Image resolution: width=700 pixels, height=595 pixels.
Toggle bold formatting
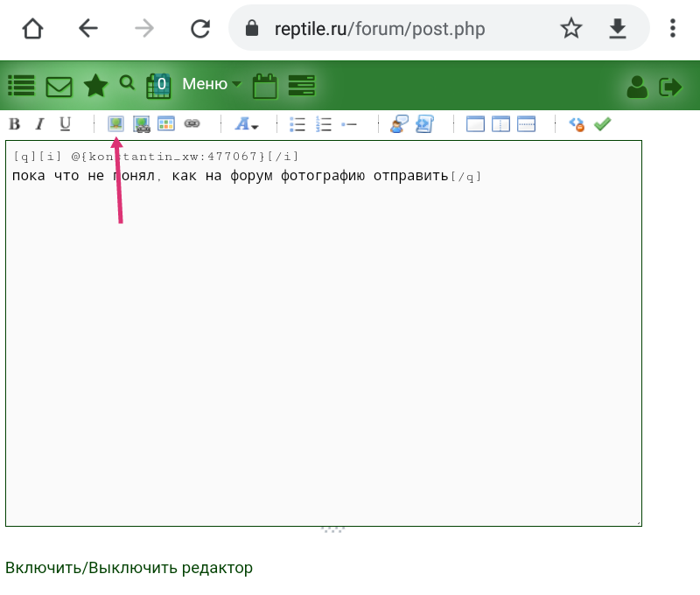(x=14, y=124)
